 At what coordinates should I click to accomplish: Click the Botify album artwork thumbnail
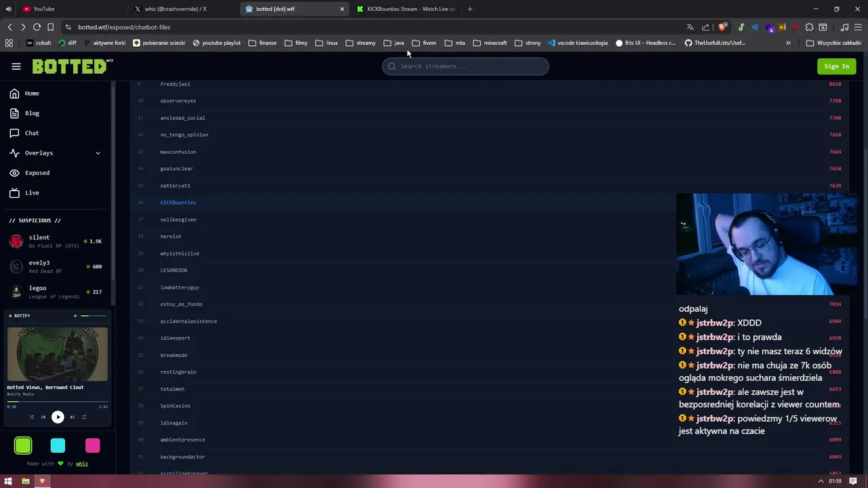[x=58, y=354]
